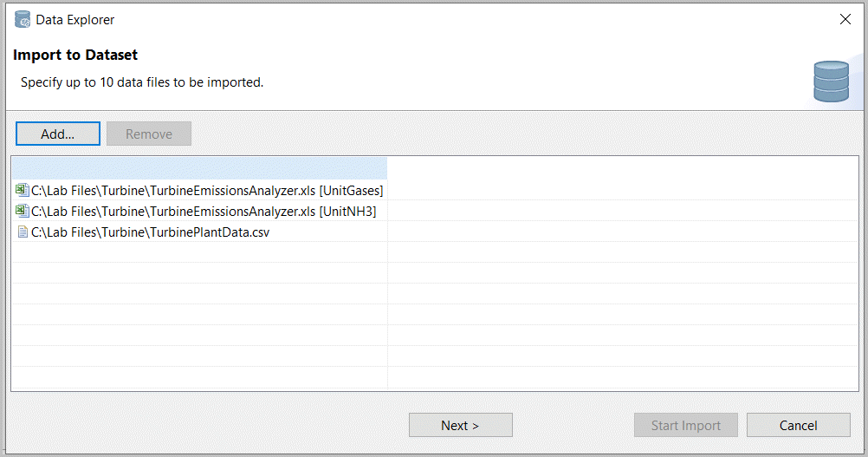This screenshot has height=457, width=868.
Task: Click the CSV file icon for TurbinePlantData
Action: [x=23, y=232]
